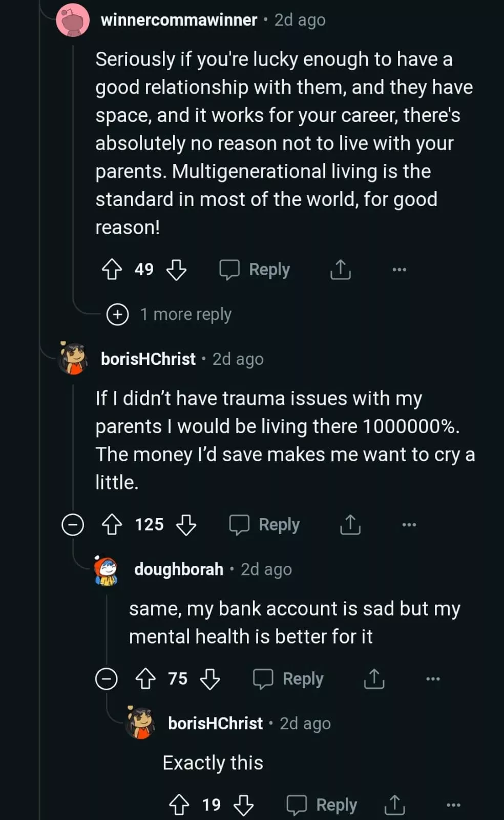Share winnercommawinner's comment

(x=341, y=270)
